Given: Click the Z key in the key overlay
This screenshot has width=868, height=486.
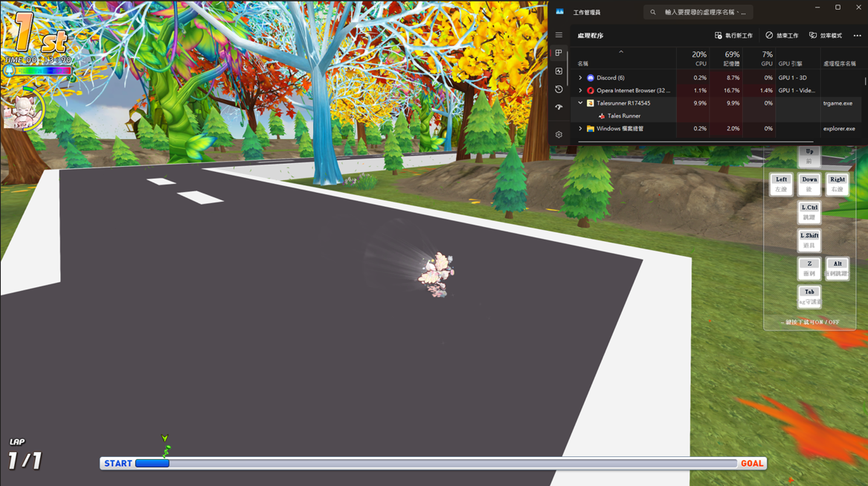Looking at the screenshot, I should click(809, 269).
